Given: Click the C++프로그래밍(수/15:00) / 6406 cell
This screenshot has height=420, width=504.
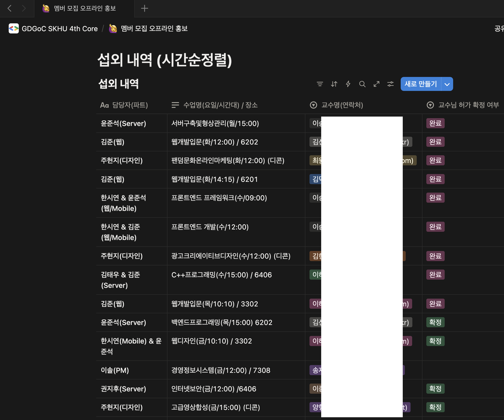Looking at the screenshot, I should tap(221, 275).
